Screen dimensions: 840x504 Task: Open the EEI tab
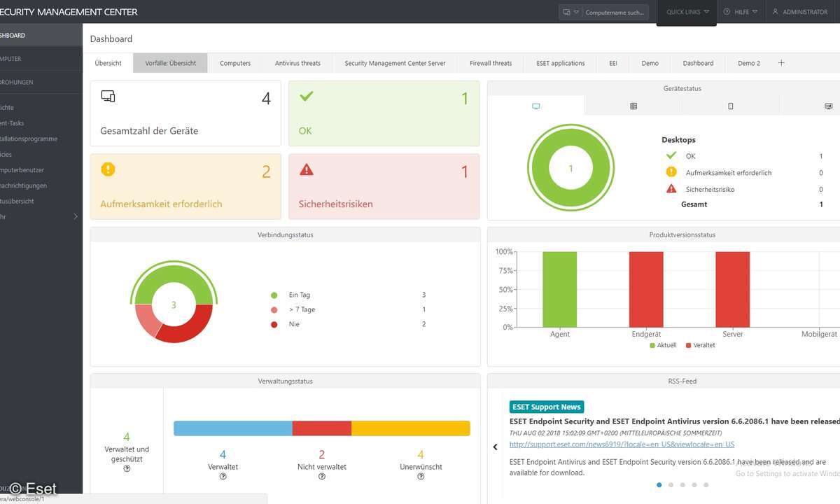(x=613, y=63)
